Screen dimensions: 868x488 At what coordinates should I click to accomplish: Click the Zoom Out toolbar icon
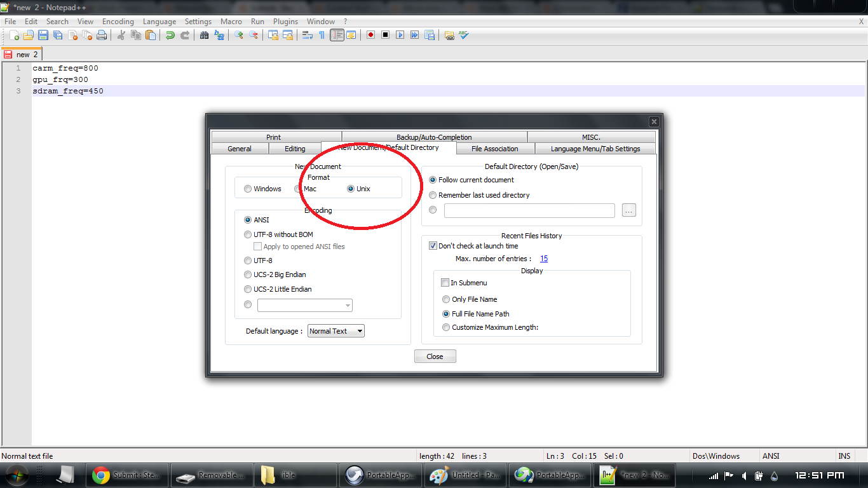[x=254, y=36]
